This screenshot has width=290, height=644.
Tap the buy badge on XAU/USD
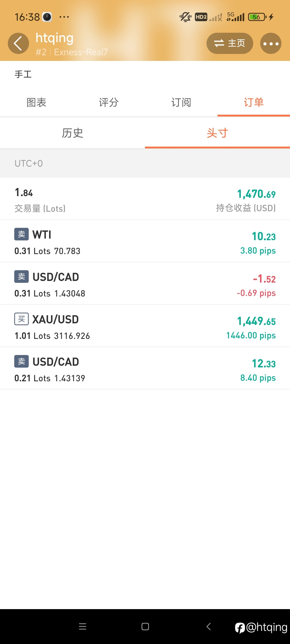pos(21,319)
